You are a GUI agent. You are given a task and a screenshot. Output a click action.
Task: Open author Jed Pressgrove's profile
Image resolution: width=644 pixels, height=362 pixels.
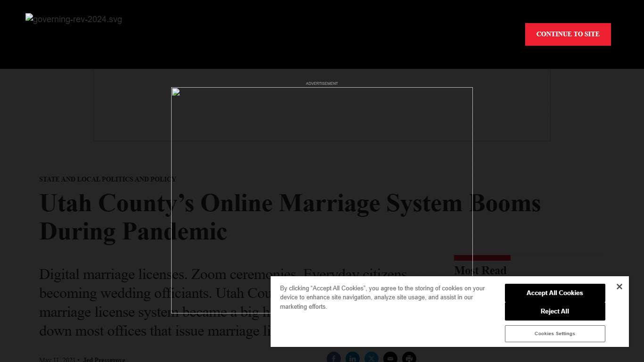point(104,360)
